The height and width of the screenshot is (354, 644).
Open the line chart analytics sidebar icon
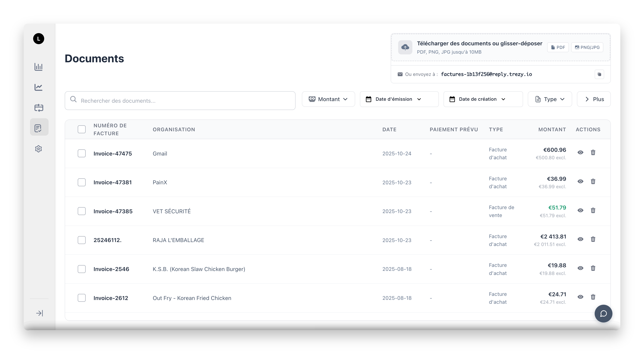[x=38, y=87]
